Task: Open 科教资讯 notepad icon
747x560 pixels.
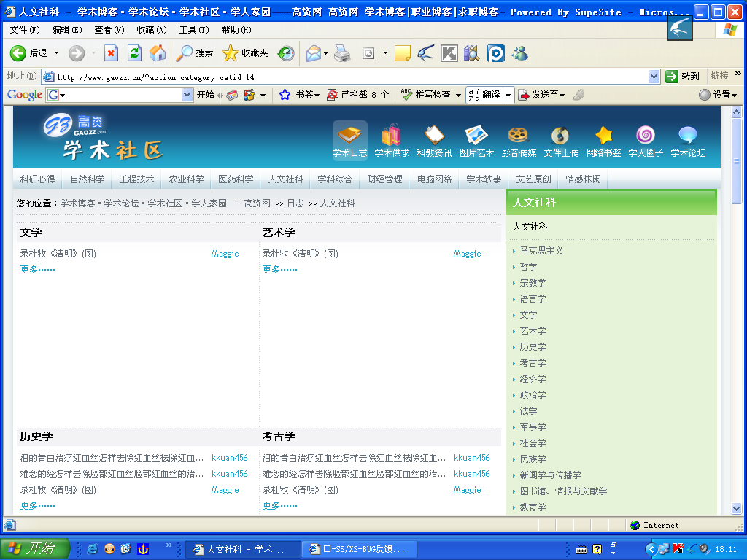Action: pos(434,140)
